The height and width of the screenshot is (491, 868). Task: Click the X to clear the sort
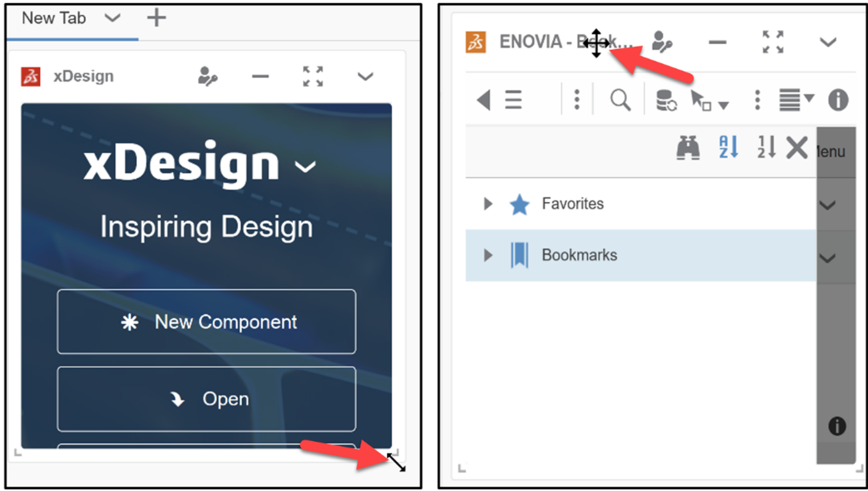pos(797,148)
